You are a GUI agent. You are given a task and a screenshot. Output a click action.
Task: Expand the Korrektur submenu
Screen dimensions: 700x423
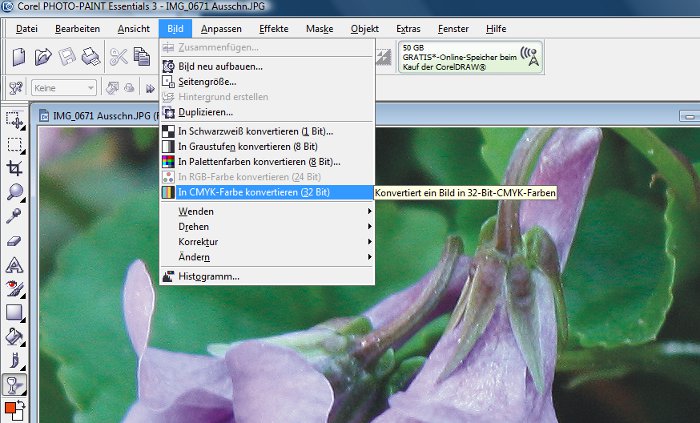tap(267, 241)
